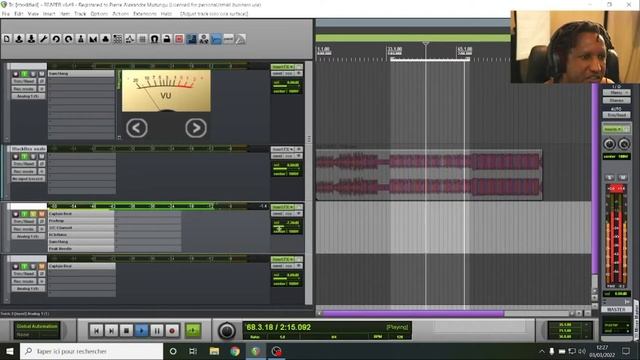The image size is (640, 360).
Task: Click the red clip indicator on master meter
Action: (x=616, y=189)
